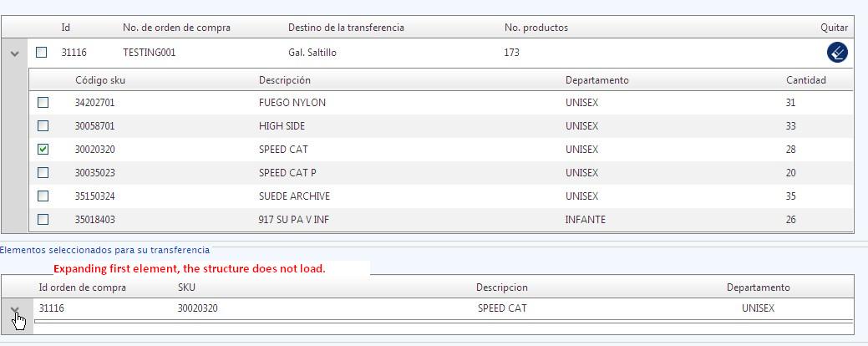Click the Cantidad column header
The width and height of the screenshot is (868, 346).
[x=806, y=80]
